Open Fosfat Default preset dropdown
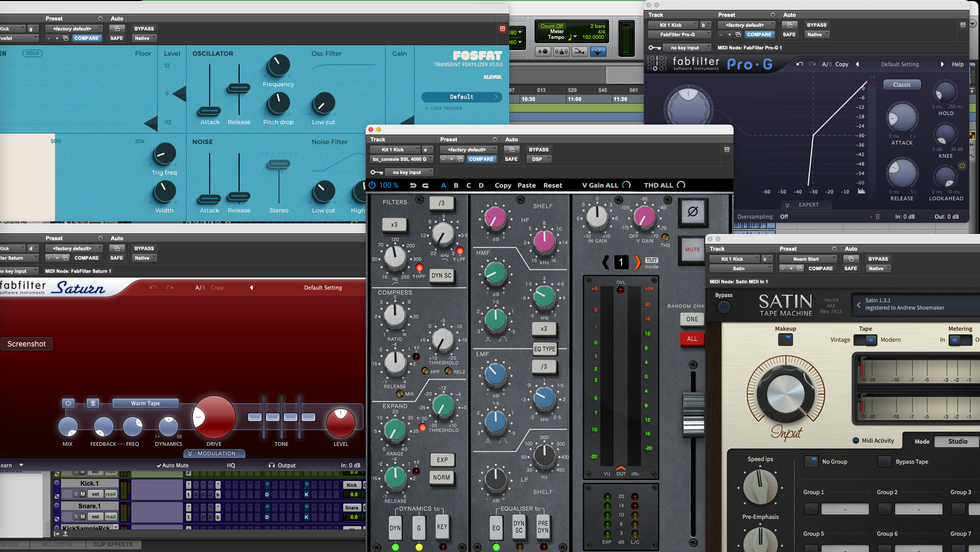Screen dimensions: 980x552 [x=461, y=97]
